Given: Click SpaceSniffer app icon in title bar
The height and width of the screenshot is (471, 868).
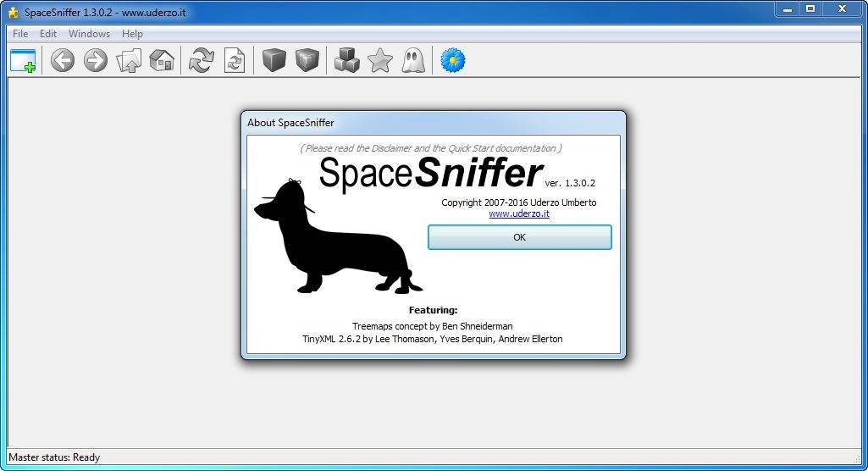Looking at the screenshot, I should click(x=14, y=12).
